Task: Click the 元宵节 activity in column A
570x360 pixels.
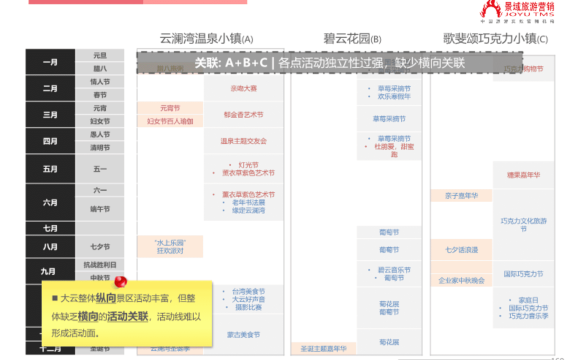Action: pyautogui.click(x=170, y=108)
